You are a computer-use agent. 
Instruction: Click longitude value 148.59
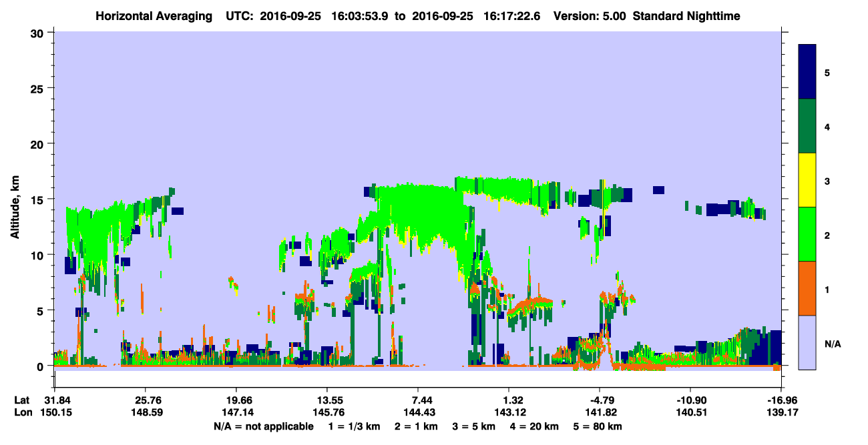(146, 412)
